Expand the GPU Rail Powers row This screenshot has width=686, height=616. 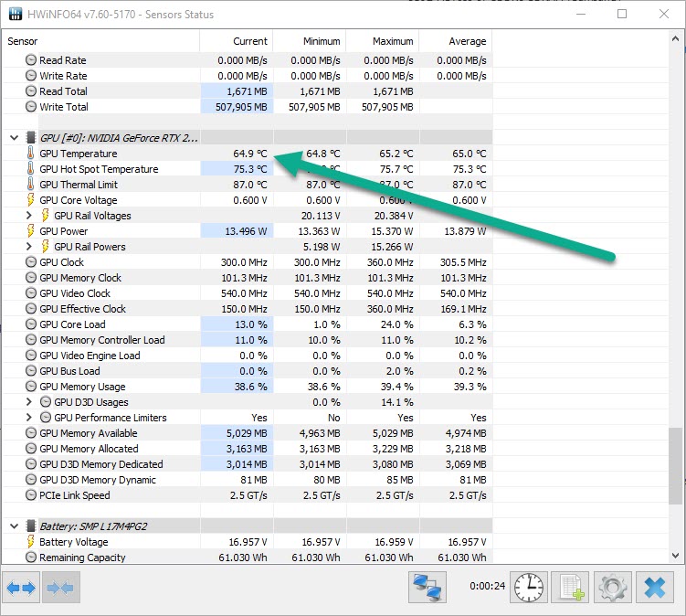tap(29, 247)
